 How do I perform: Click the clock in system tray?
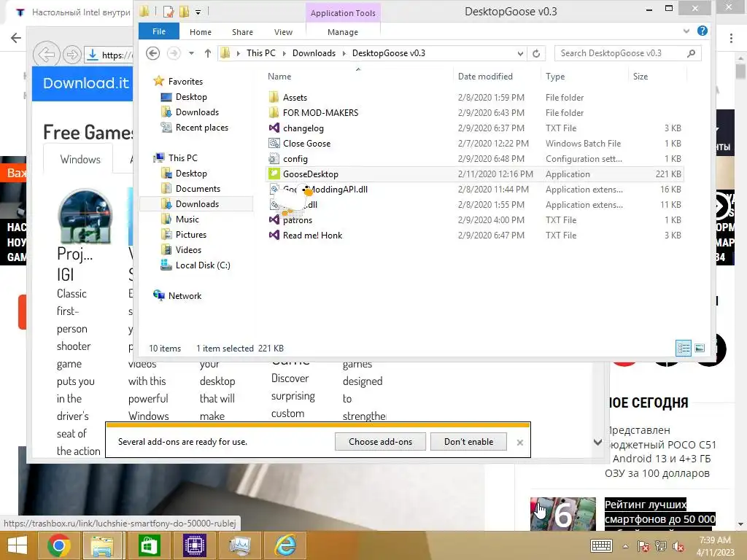click(x=715, y=546)
